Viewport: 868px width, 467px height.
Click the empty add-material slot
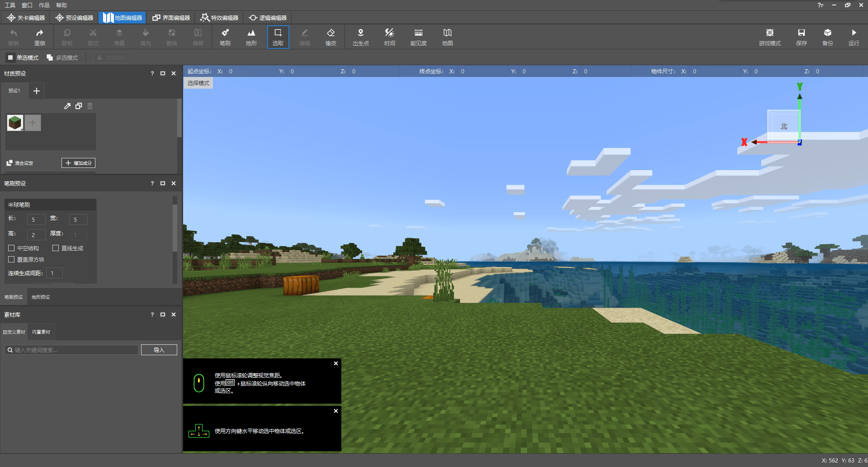(x=33, y=123)
